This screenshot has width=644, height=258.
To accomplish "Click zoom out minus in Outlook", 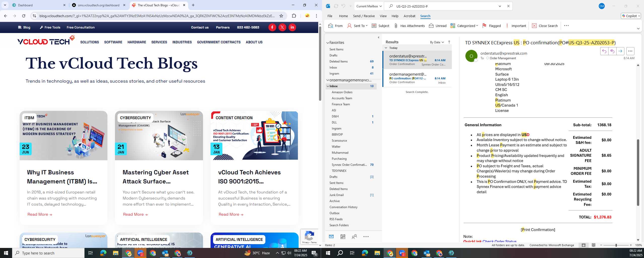I will pos(601,245).
